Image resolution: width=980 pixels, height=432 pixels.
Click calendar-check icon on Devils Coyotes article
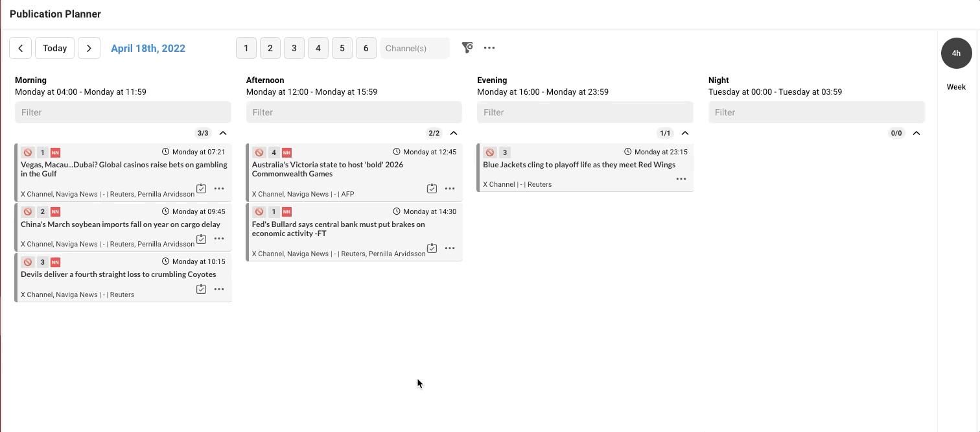click(x=201, y=289)
